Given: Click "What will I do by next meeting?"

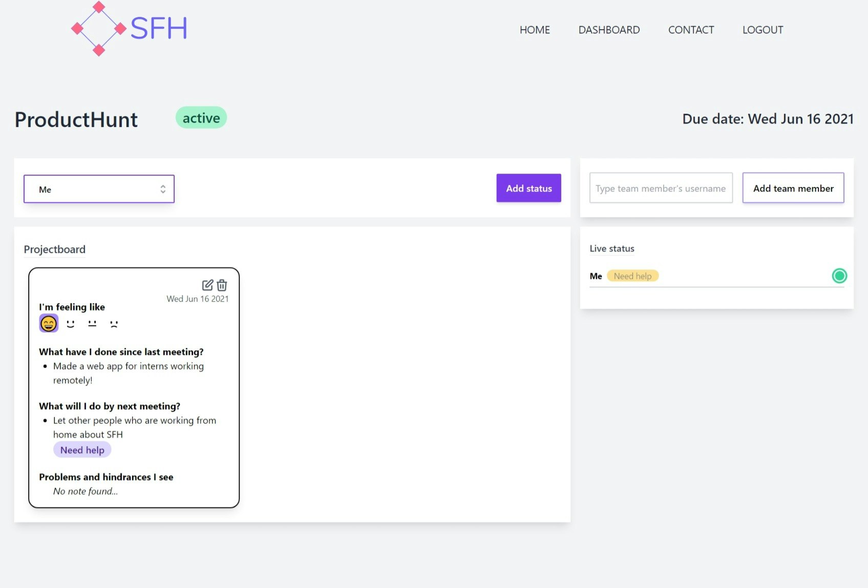Looking at the screenshot, I should (110, 406).
